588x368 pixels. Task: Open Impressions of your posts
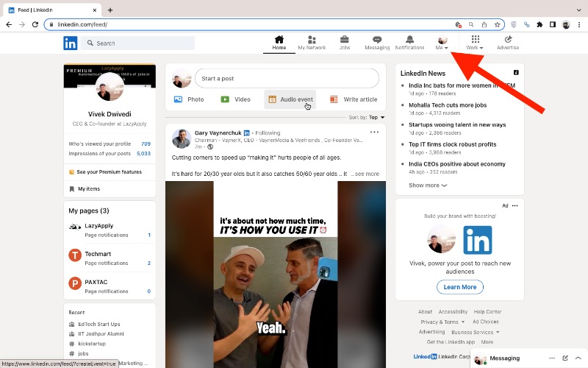110,154
